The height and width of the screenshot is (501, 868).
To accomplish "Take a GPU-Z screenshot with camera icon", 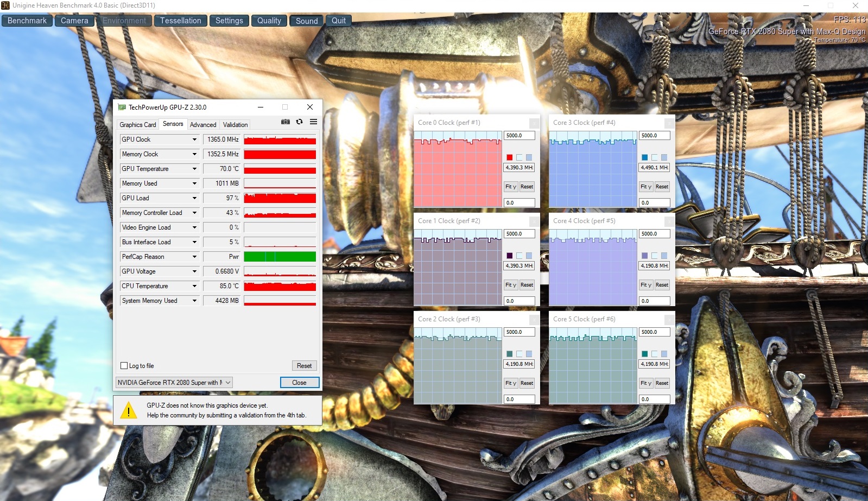I will tap(285, 122).
